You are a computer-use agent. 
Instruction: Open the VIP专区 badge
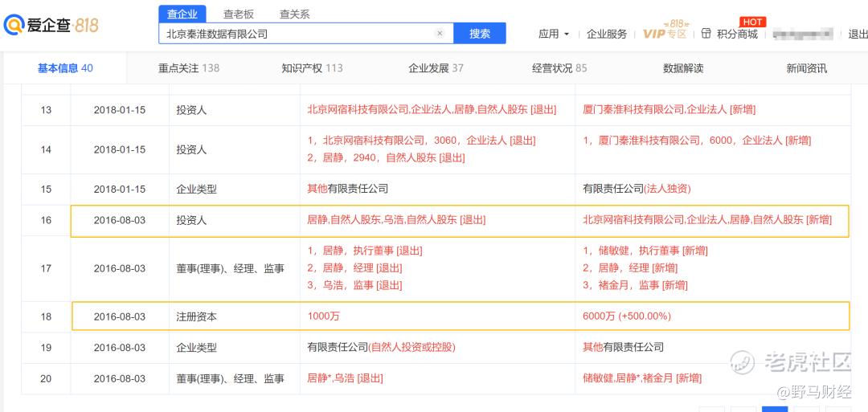click(665, 29)
